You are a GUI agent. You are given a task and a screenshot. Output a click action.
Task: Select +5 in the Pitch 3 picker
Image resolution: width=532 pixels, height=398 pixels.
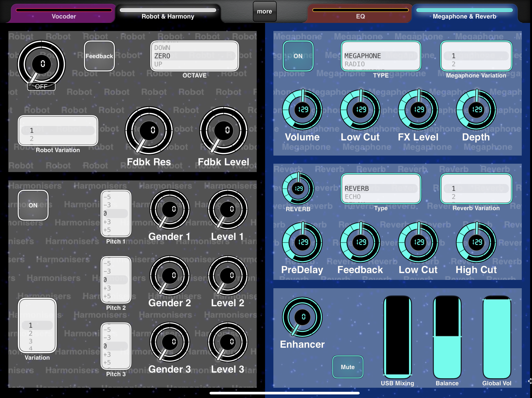(107, 362)
